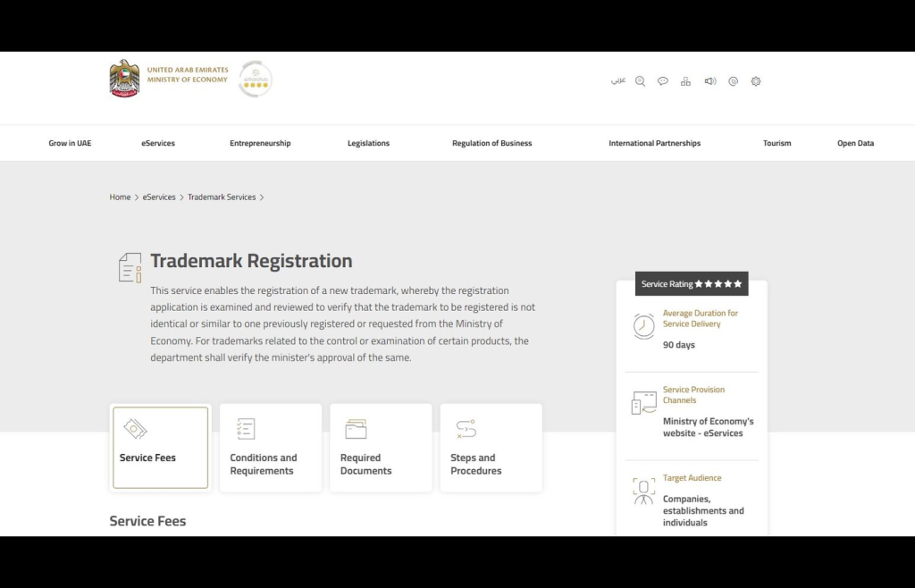
Task: Click the clock icon beside Average Duration
Action: [x=643, y=324]
